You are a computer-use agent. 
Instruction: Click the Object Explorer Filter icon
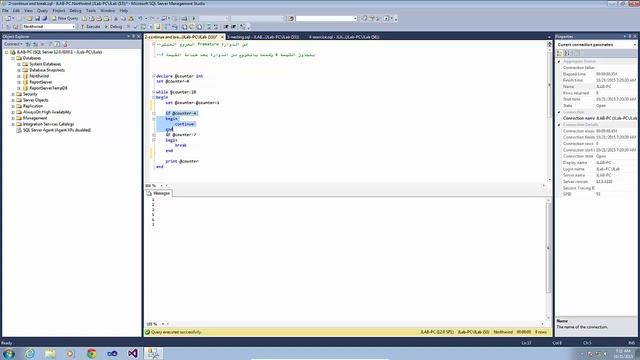pyautogui.click(x=50, y=44)
